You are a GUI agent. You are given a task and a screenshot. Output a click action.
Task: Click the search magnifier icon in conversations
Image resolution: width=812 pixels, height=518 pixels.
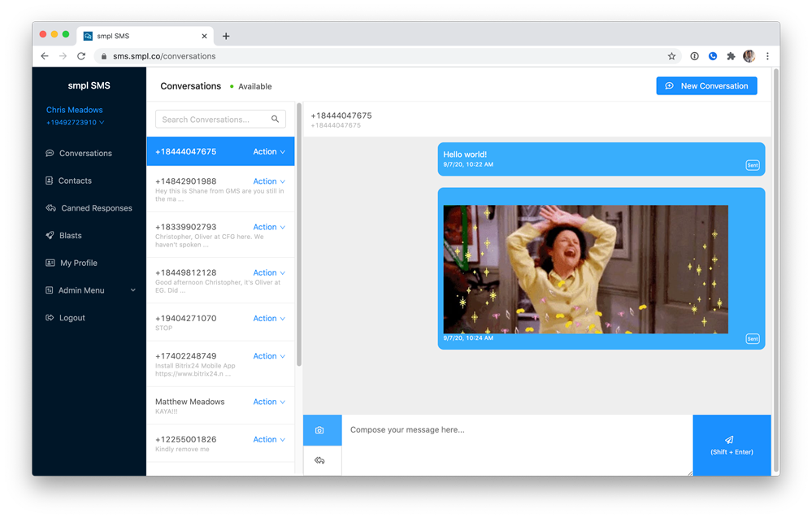276,120
